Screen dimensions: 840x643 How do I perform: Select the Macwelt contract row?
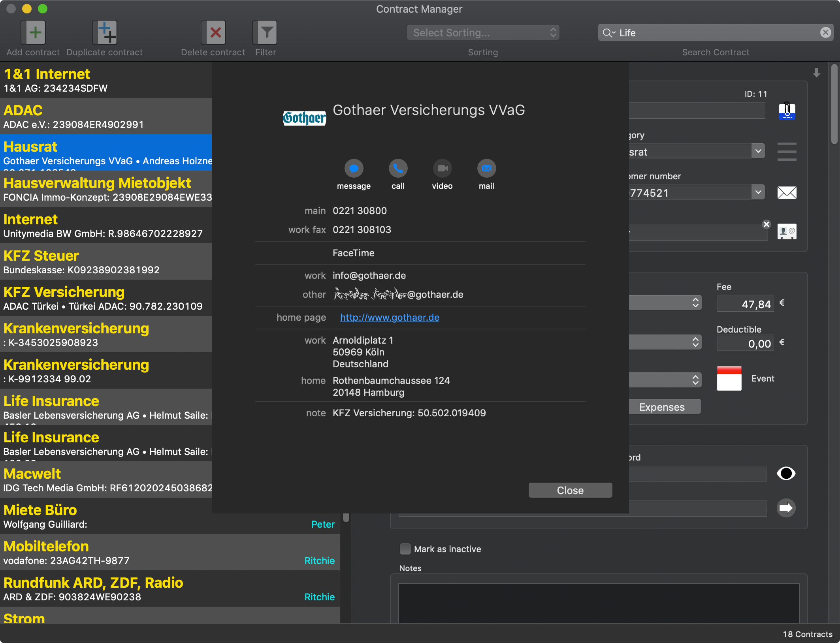pos(106,479)
